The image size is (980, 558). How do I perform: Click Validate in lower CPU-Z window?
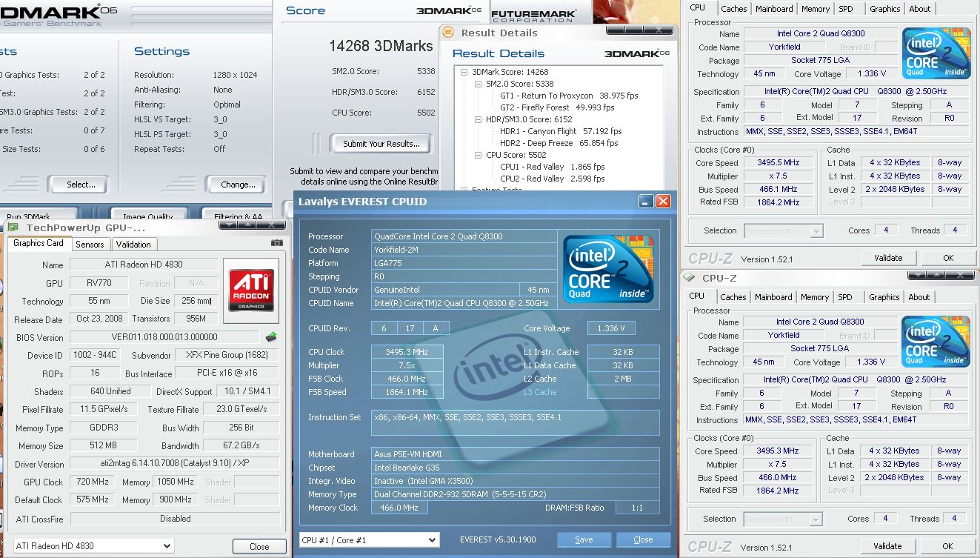tap(887, 546)
